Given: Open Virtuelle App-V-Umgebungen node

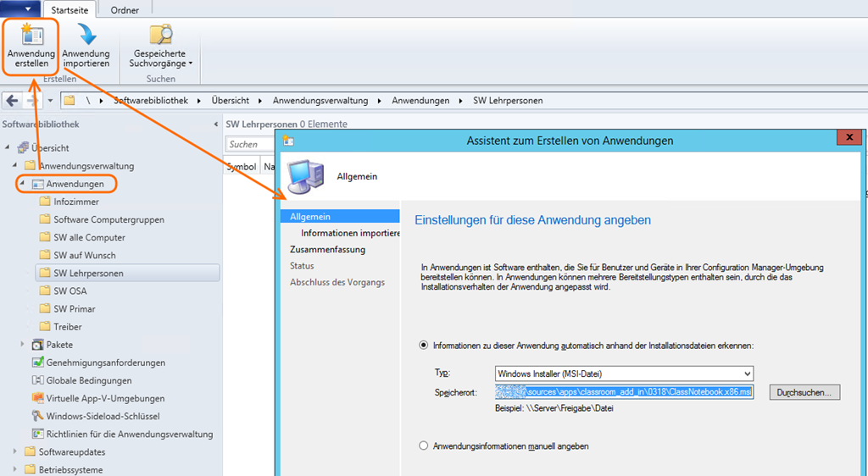Looking at the screenshot, I should [x=105, y=398].
